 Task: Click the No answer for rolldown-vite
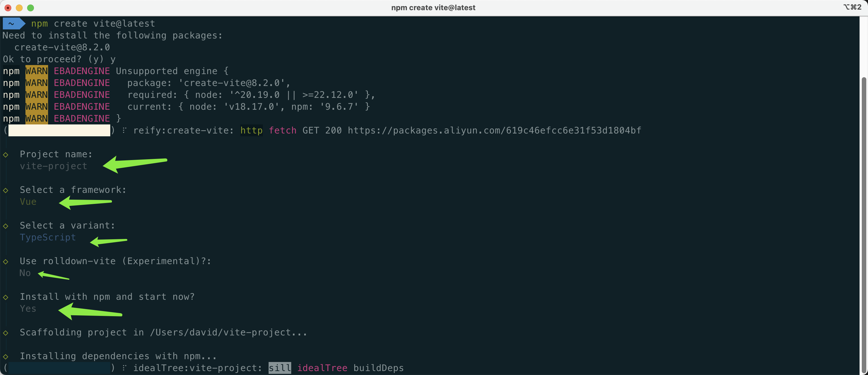pos(25,273)
